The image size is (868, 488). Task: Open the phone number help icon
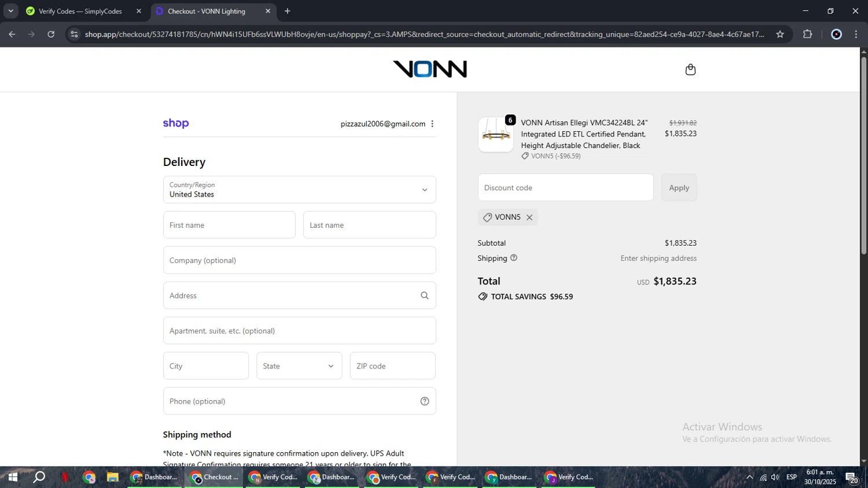tap(425, 401)
